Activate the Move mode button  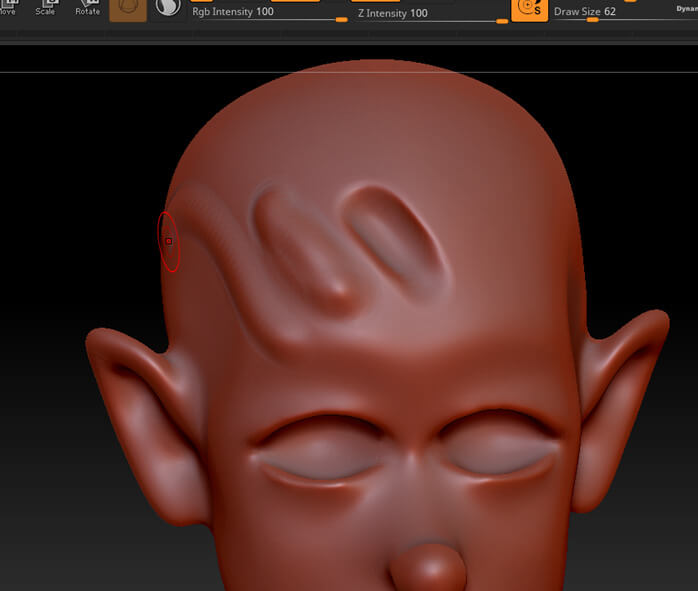pos(8,7)
